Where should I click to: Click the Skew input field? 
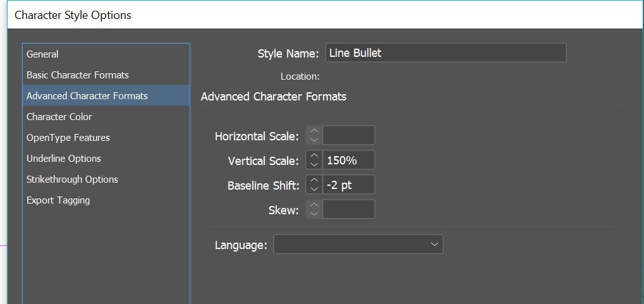tap(348, 210)
